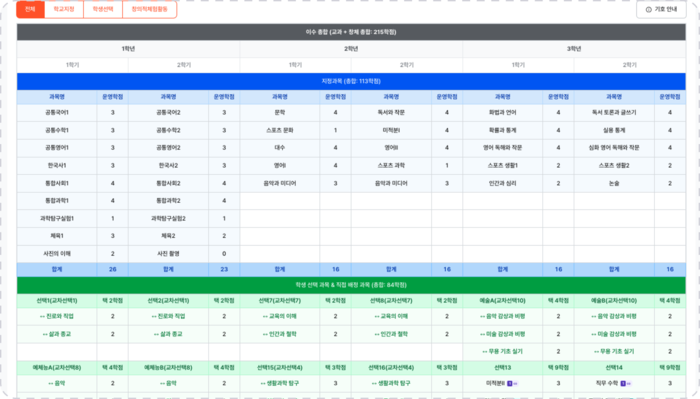Click the 합계 total value 23
Viewport: 700px width, 399px height.
(x=224, y=270)
